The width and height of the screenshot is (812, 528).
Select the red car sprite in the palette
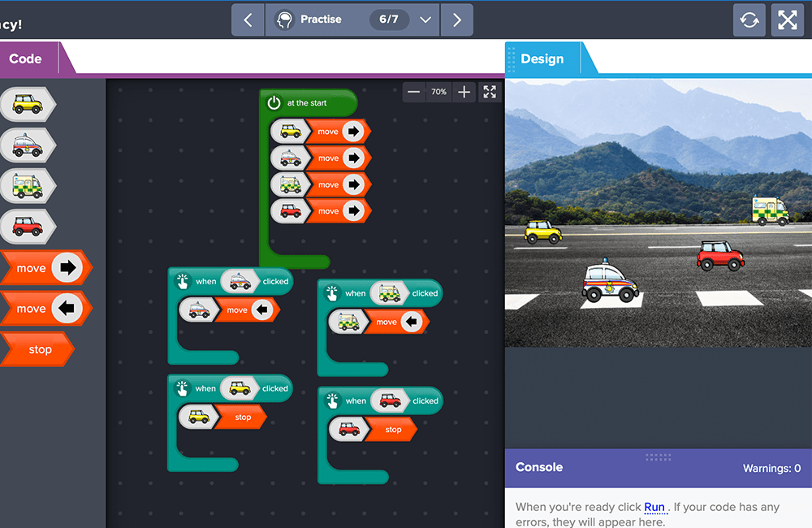(28, 227)
